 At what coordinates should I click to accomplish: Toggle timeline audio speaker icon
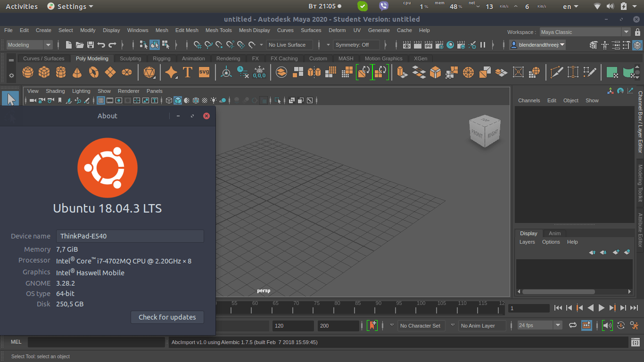pyautogui.click(x=607, y=325)
